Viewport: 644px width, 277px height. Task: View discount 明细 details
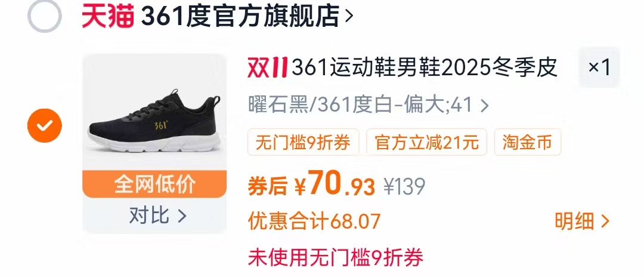click(574, 221)
